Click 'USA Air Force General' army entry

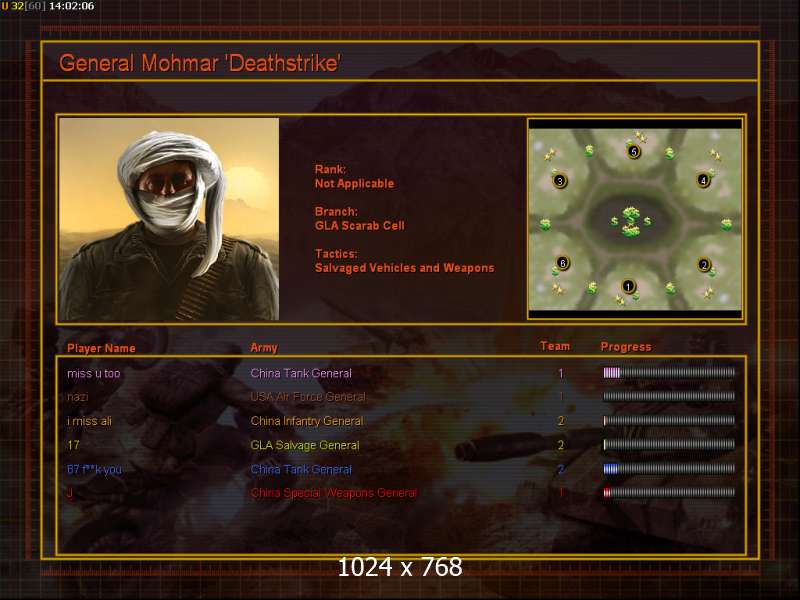[x=308, y=397]
